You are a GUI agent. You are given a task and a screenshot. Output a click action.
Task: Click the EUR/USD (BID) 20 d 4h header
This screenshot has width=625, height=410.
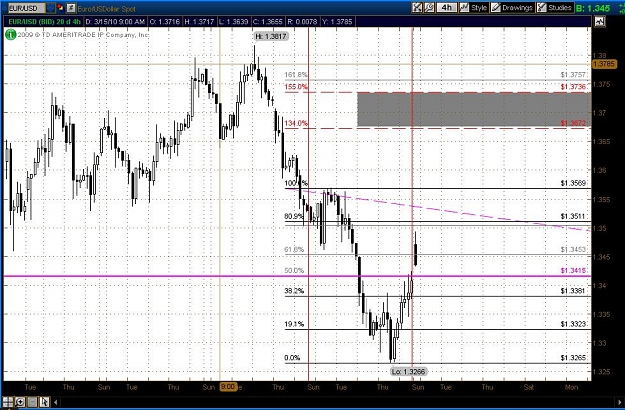pos(43,22)
